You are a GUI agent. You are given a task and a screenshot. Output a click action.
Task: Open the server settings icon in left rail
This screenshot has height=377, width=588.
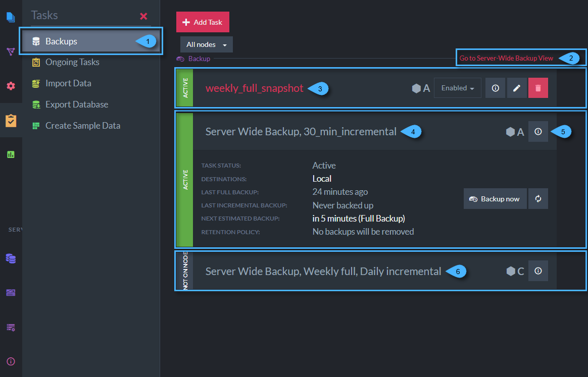coord(11,328)
